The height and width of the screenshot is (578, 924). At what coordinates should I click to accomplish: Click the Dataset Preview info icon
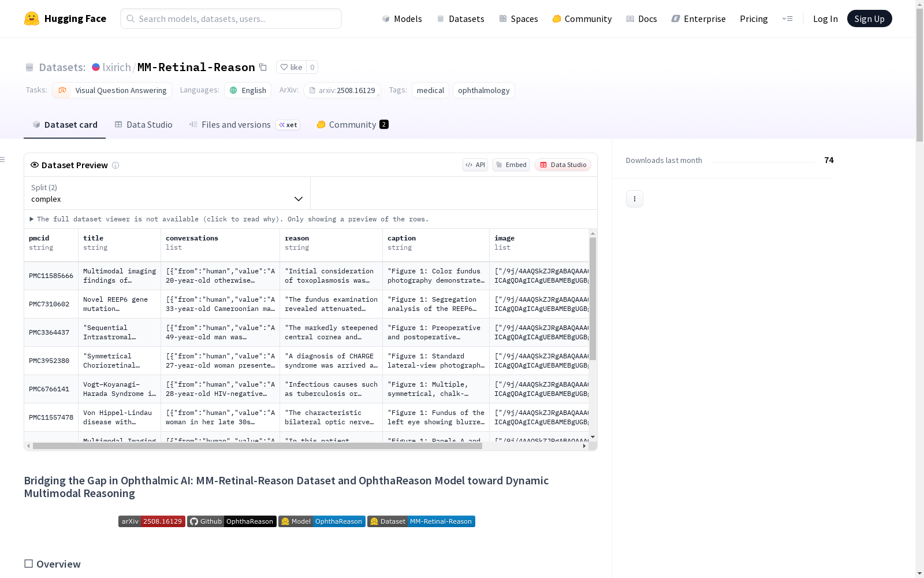[x=115, y=165]
